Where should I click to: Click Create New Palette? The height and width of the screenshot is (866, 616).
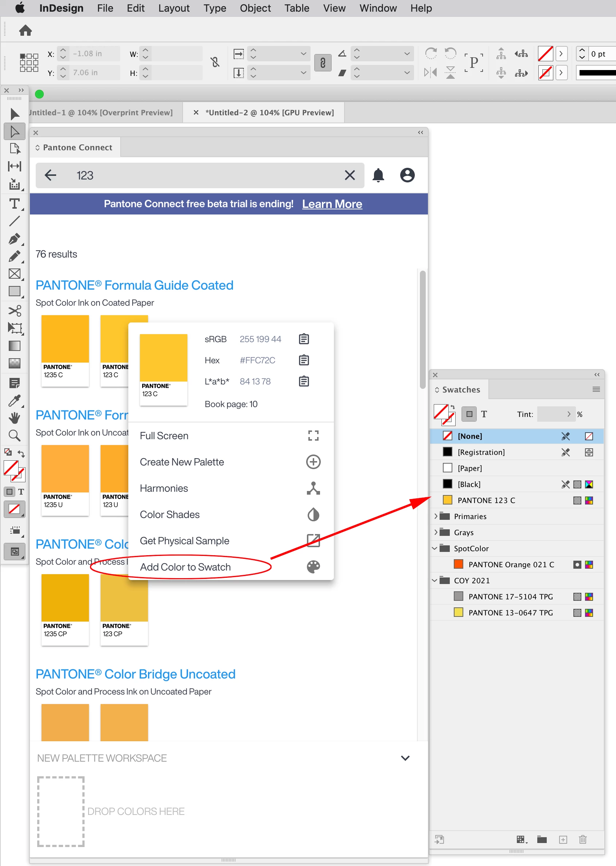point(231,462)
